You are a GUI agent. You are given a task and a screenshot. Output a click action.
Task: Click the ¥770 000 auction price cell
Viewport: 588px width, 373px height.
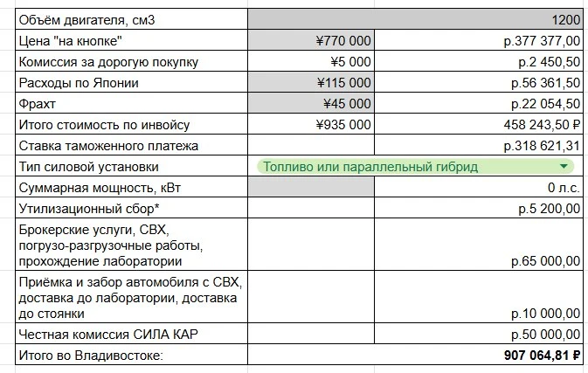[311, 40]
